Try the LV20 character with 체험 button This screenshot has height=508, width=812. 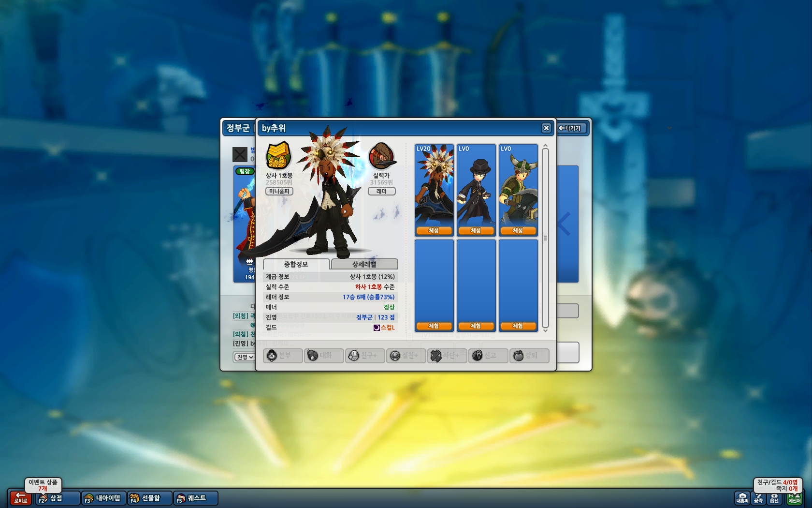click(434, 231)
